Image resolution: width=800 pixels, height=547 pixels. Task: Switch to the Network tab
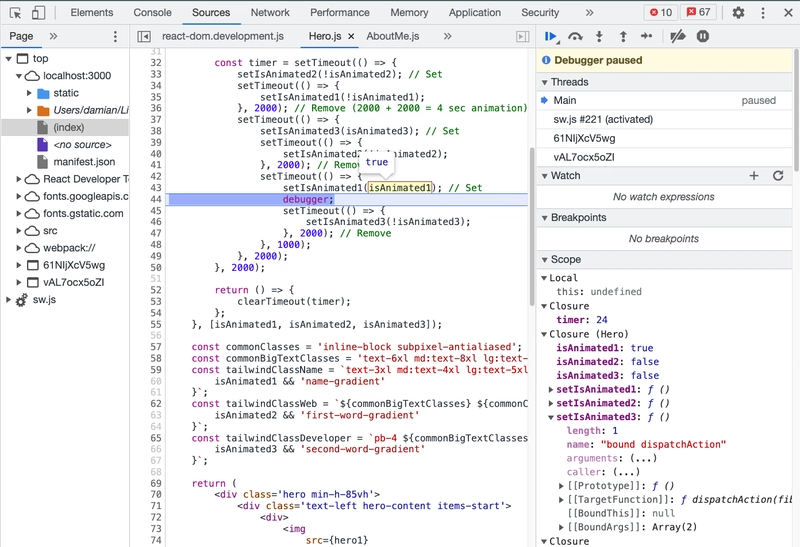(270, 12)
